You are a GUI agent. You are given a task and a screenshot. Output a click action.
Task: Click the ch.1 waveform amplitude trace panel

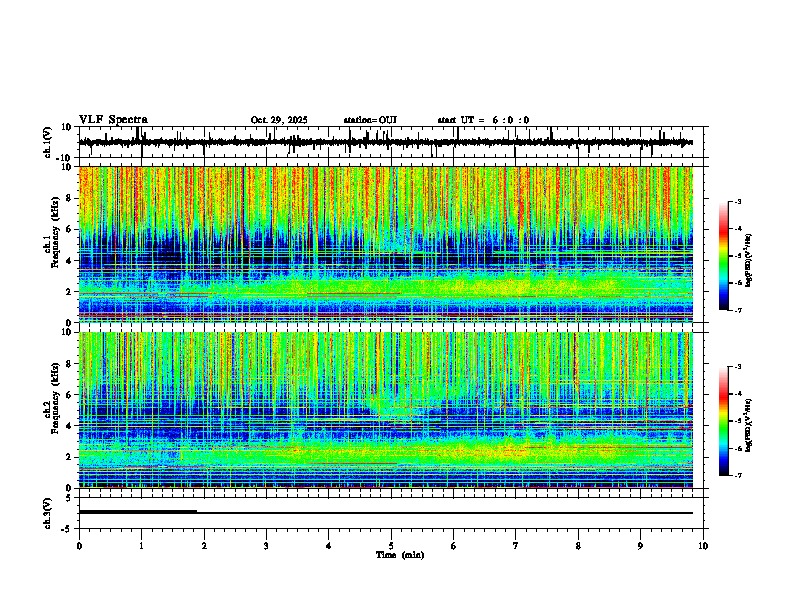393,142
